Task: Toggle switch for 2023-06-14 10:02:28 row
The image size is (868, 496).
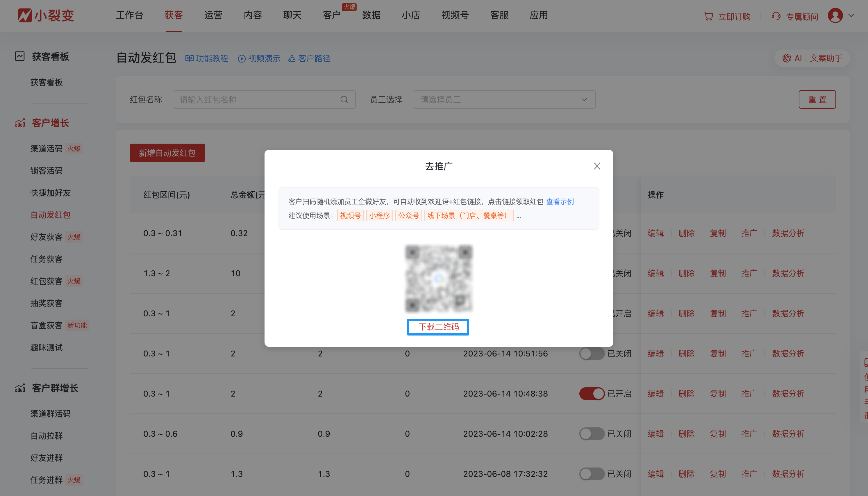Action: 592,434
